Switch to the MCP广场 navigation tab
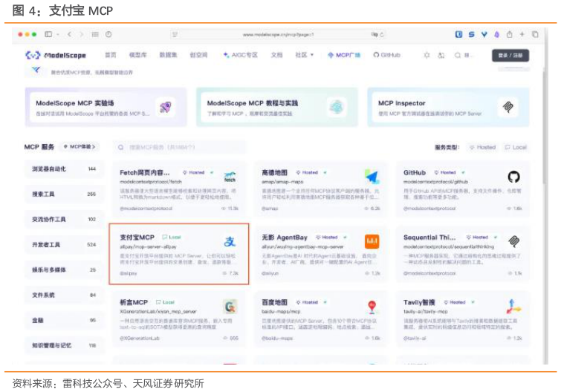 344,55
